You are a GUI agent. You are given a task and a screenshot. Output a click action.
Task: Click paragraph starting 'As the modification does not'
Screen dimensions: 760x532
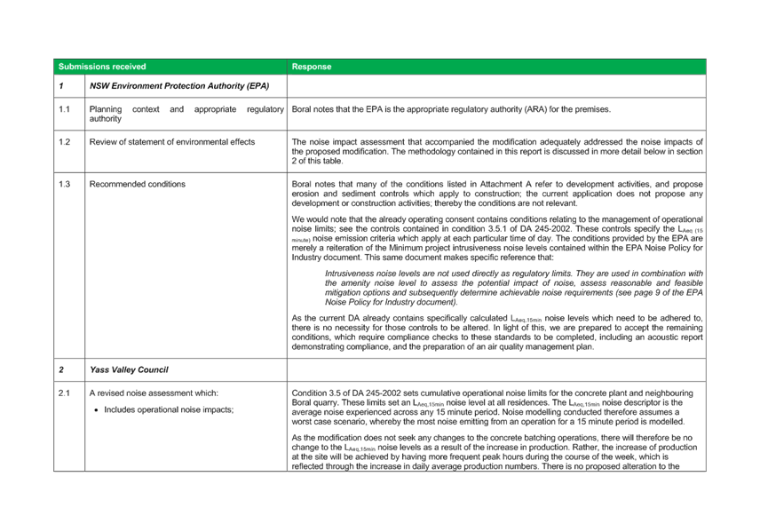coord(495,452)
